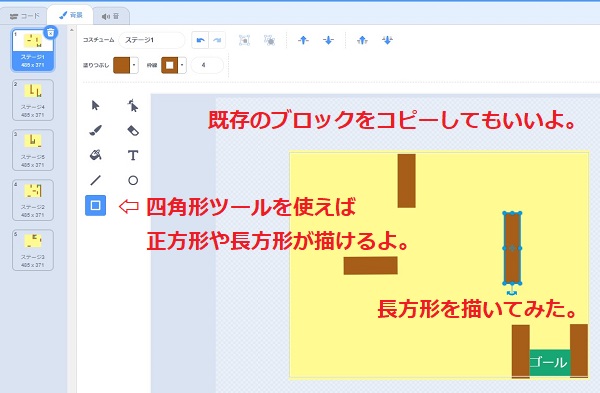
Task: Select the ステージ1 backdrop thumbnail
Action: click(x=33, y=50)
